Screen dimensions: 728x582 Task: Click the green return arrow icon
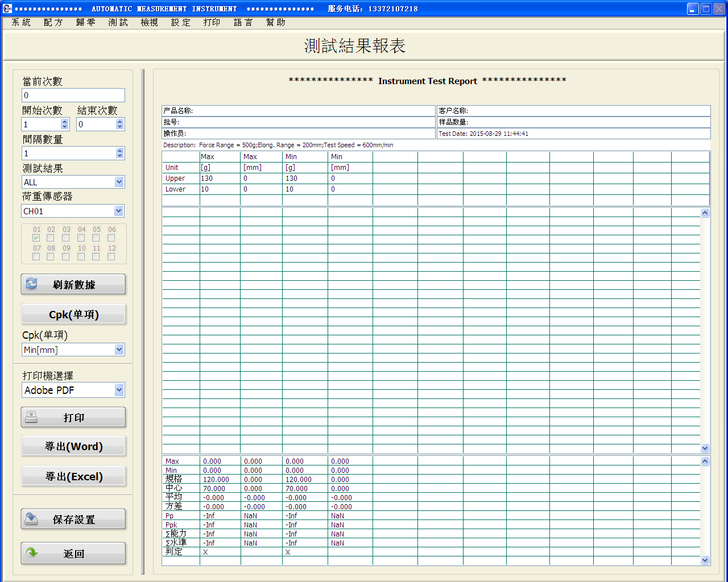click(32, 553)
